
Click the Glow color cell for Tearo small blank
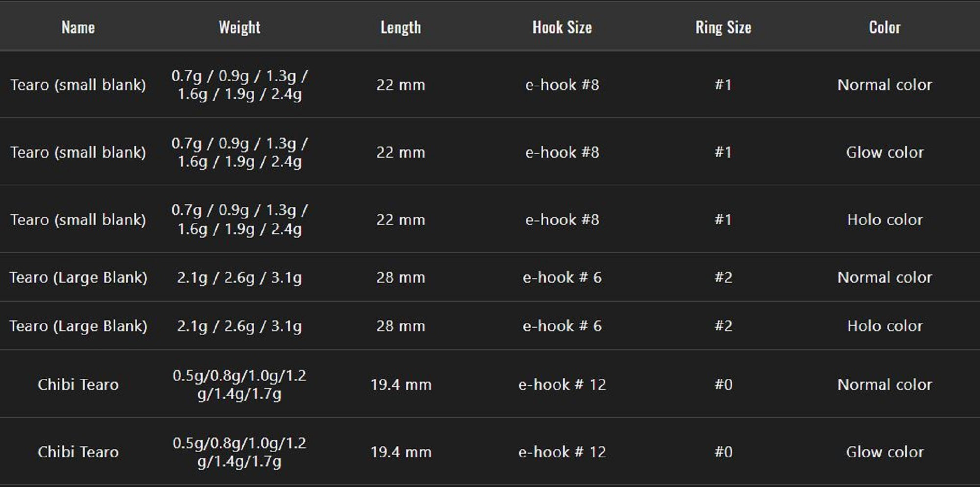pyautogui.click(x=884, y=152)
